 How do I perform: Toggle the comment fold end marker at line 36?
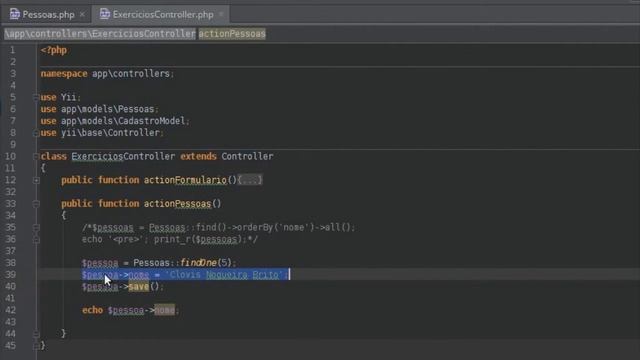[36, 240]
